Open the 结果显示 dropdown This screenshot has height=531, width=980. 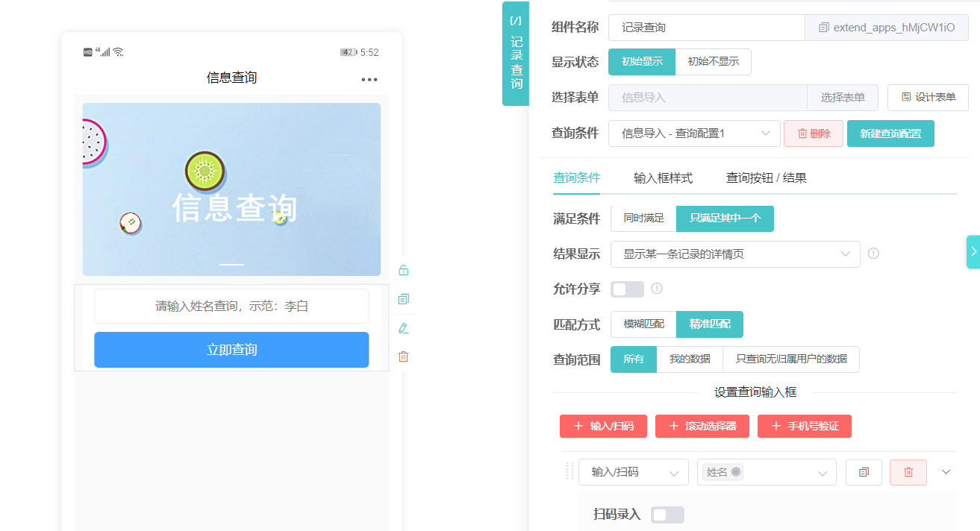[735, 254]
